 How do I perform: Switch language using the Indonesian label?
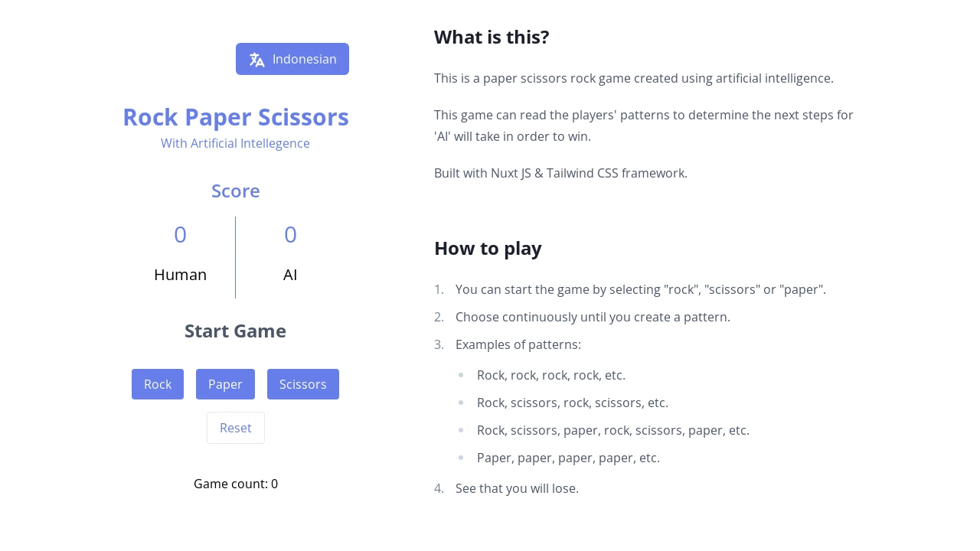coord(304,59)
